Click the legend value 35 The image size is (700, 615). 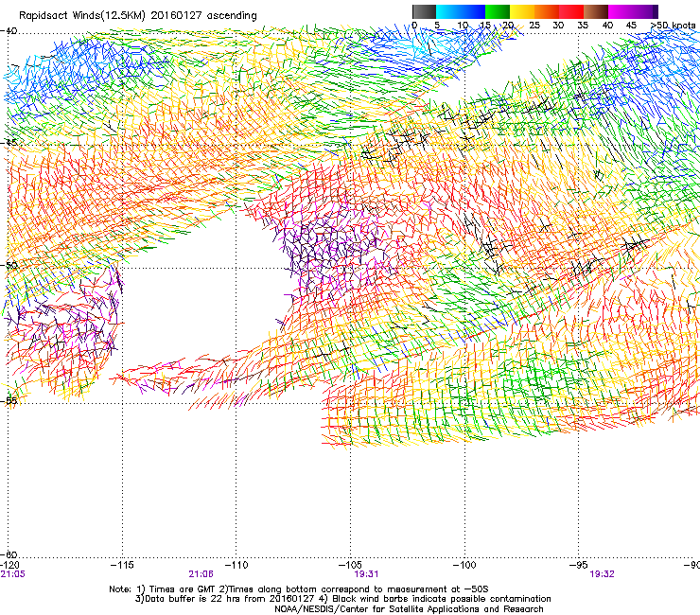click(583, 25)
